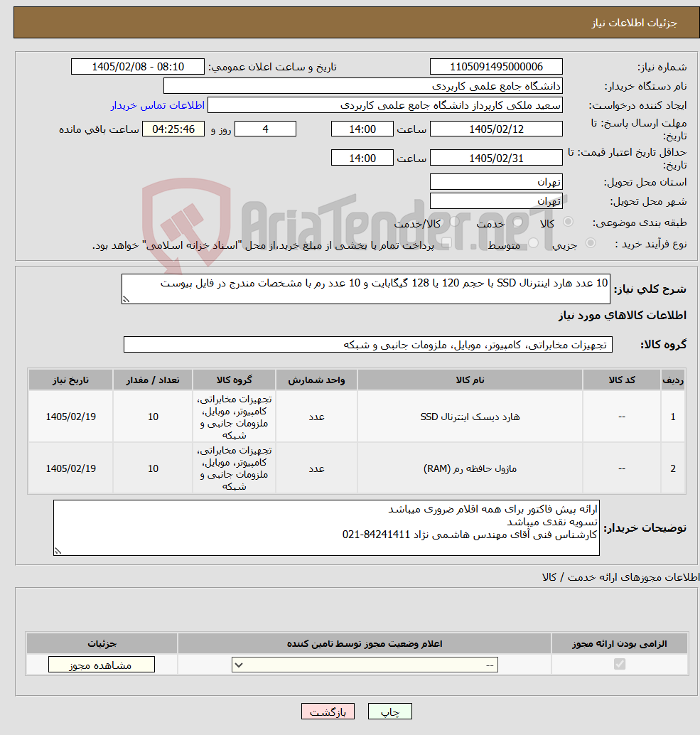The width and height of the screenshot is (700, 735).
Task: Click the اطلاعات کالاهای مورد نیاز heading
Action: pos(623,316)
